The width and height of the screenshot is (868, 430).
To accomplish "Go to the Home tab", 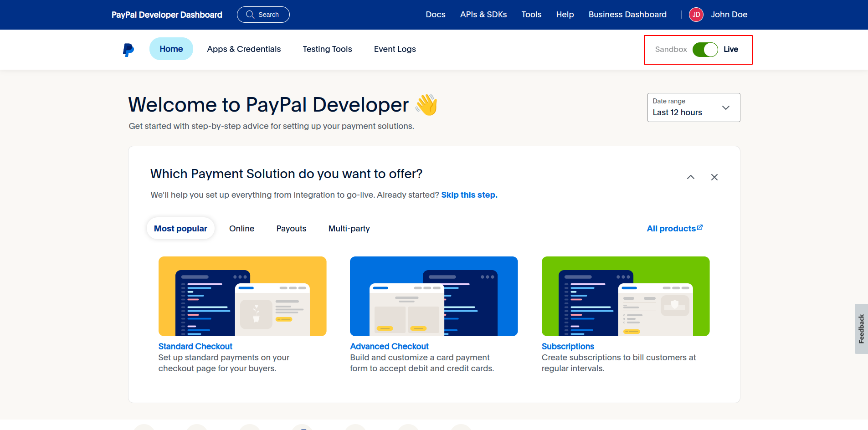I will (x=171, y=49).
